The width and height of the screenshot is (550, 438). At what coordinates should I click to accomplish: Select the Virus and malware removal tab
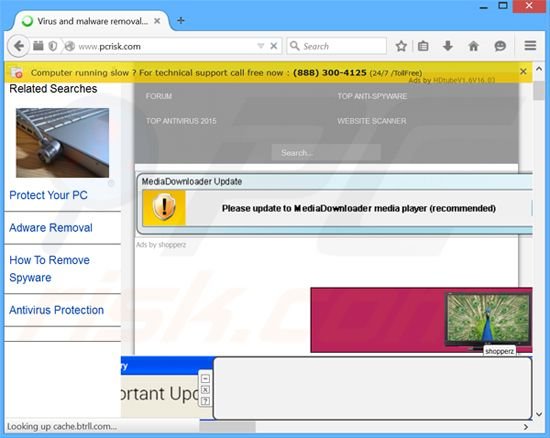pyautogui.click(x=91, y=21)
